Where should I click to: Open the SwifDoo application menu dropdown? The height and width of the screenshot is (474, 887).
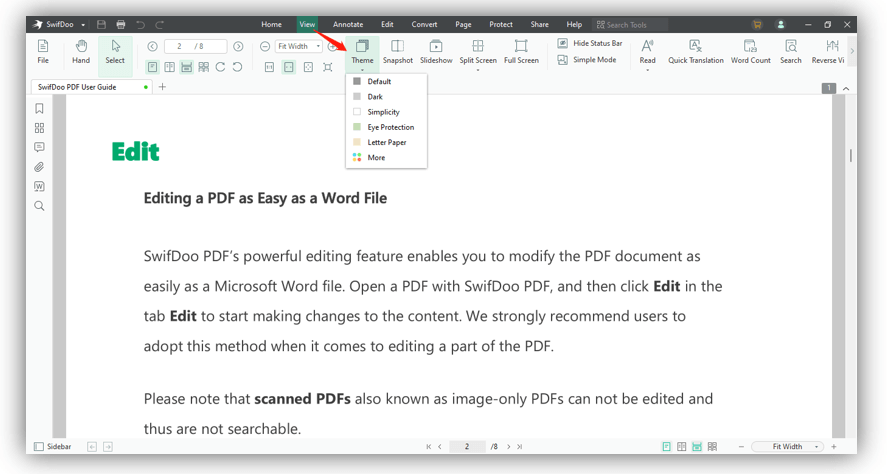[x=83, y=25]
